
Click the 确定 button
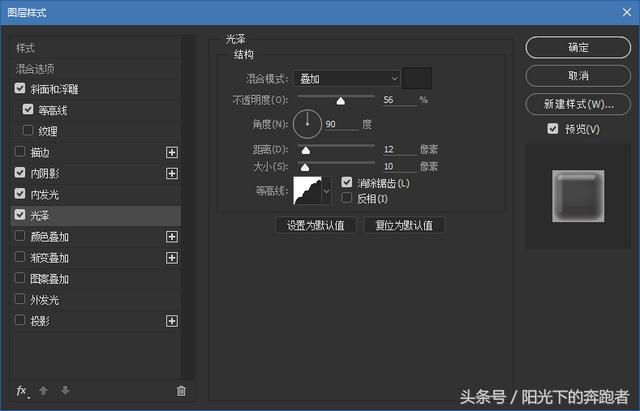point(578,47)
